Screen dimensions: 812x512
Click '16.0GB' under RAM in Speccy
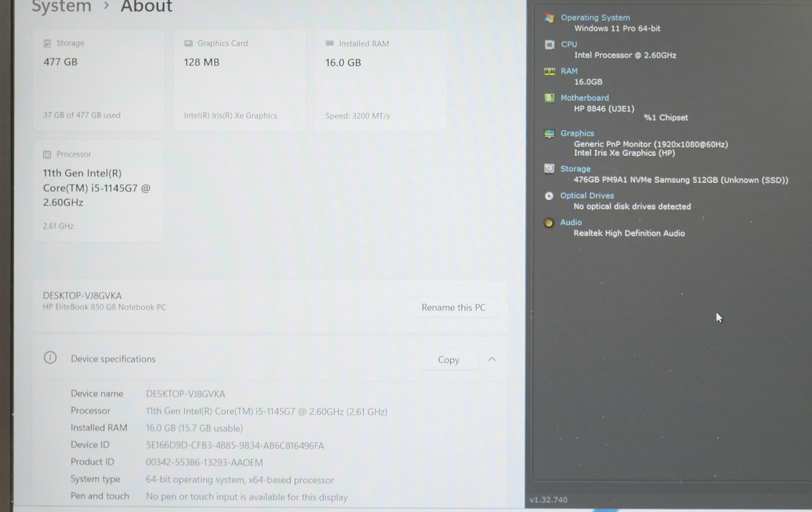(x=588, y=82)
